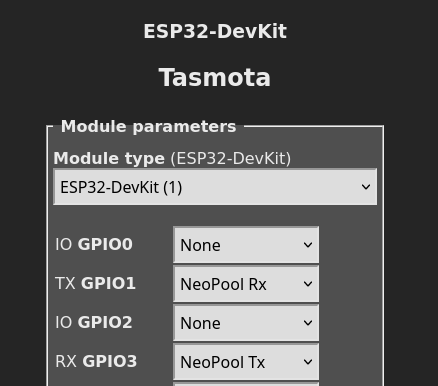Click the IO GPIO2 label

point(94,322)
